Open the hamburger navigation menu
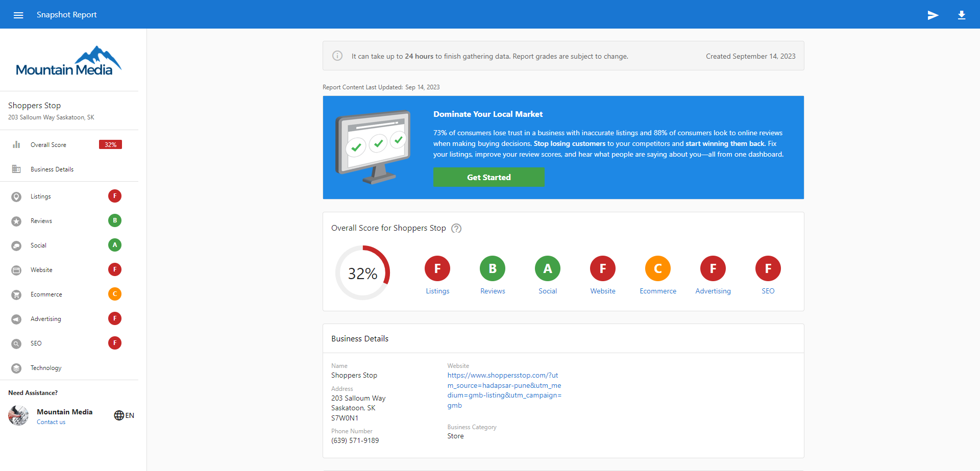 (x=18, y=15)
